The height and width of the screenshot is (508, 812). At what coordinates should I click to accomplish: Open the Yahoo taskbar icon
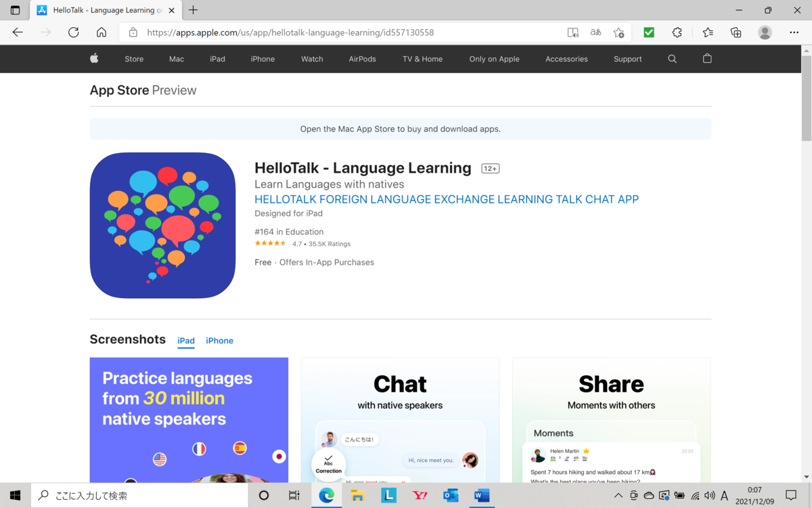tap(420, 496)
